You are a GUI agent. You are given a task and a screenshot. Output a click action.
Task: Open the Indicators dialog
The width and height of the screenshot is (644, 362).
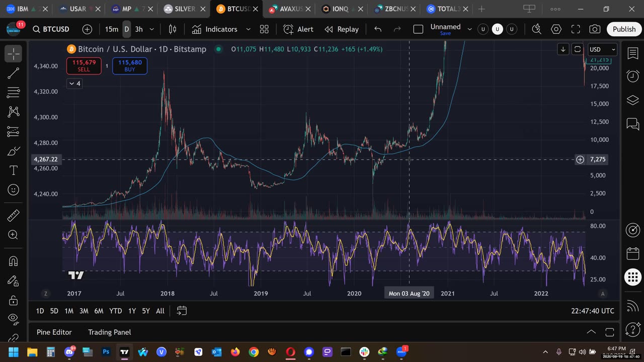(215, 29)
